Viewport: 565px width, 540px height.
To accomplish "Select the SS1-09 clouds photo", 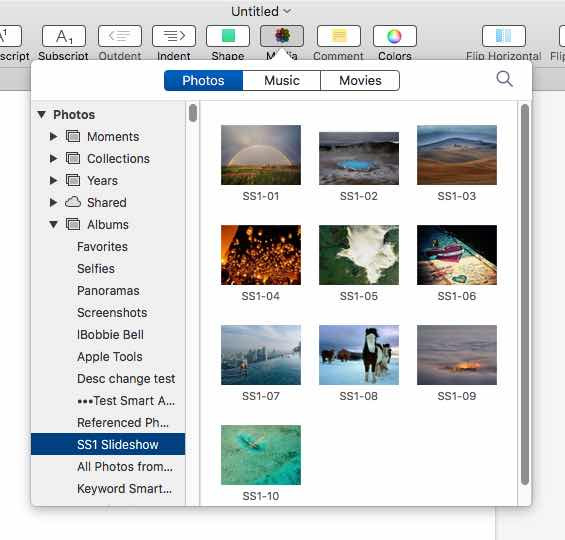I will [x=457, y=355].
